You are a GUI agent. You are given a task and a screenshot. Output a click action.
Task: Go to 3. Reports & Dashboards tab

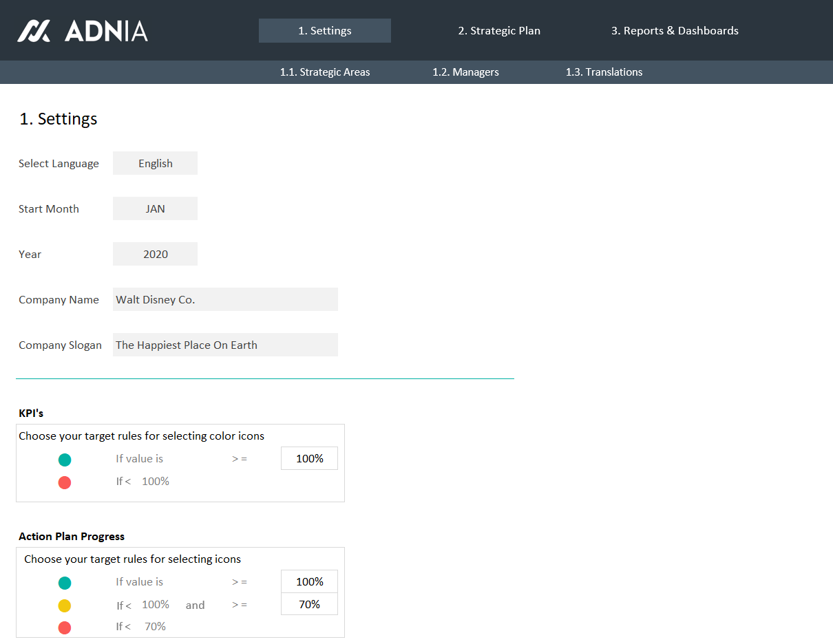[x=675, y=31]
